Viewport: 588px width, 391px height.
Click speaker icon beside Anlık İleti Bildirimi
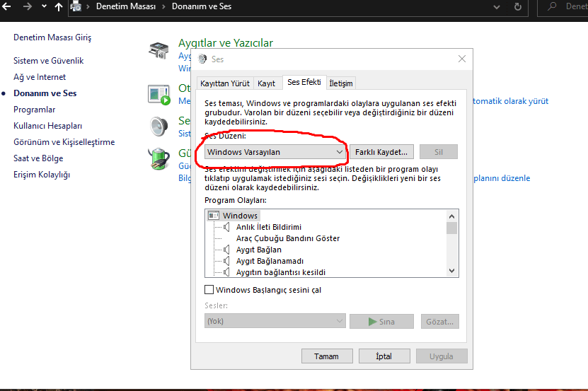[226, 227]
